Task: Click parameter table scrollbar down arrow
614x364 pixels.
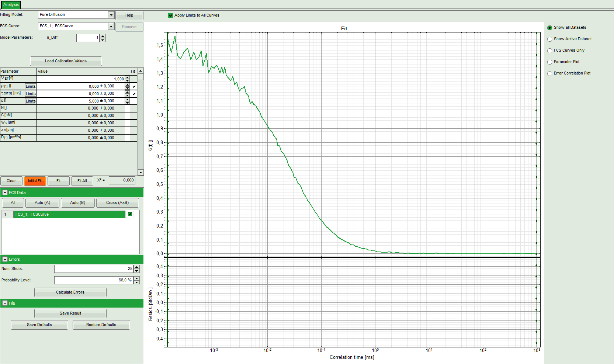Action: pos(141,173)
